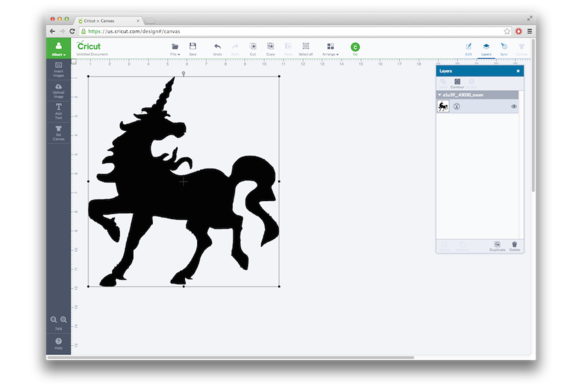Open the Albert account dropdown
This screenshot has height=388, width=580.
coord(58,48)
